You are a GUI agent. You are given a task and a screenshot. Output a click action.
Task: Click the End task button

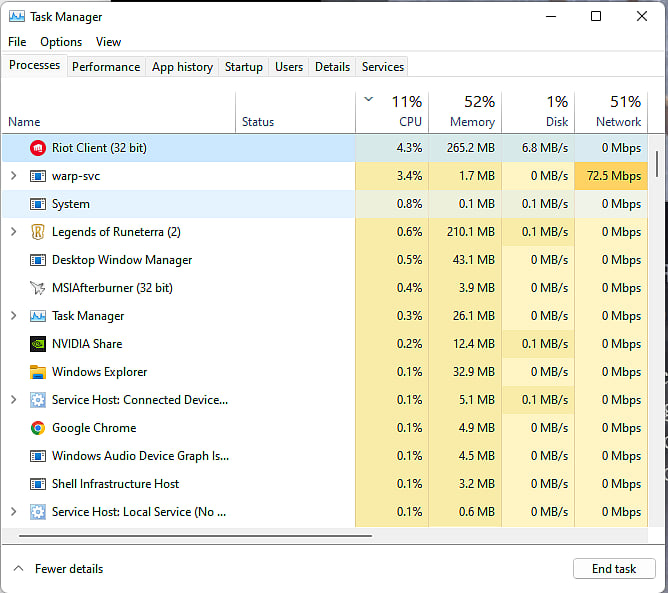tap(614, 569)
